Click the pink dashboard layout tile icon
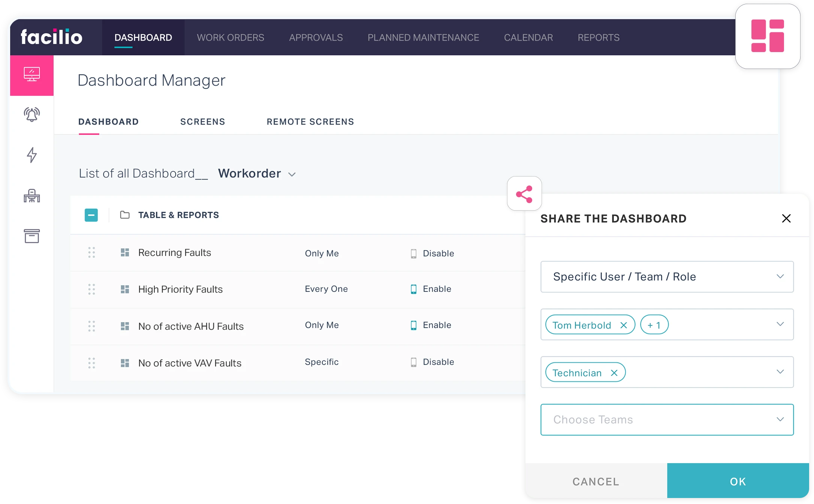Screen dimensions: 814x504 click(x=767, y=36)
